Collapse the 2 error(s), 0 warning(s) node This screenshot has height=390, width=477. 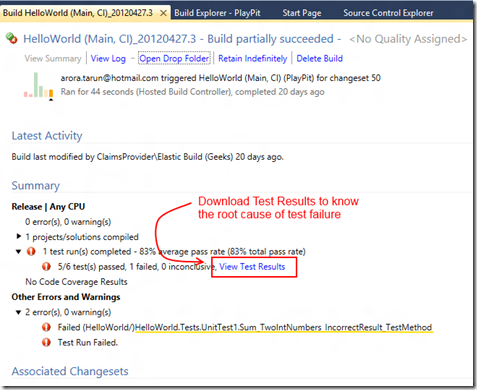(x=19, y=312)
